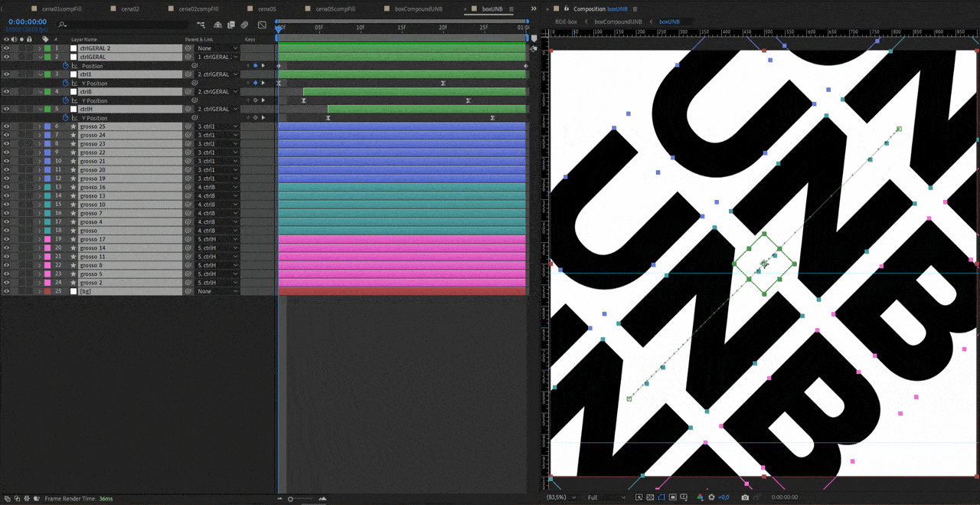Switch to the cena02compFill timeline tab

click(x=198, y=8)
